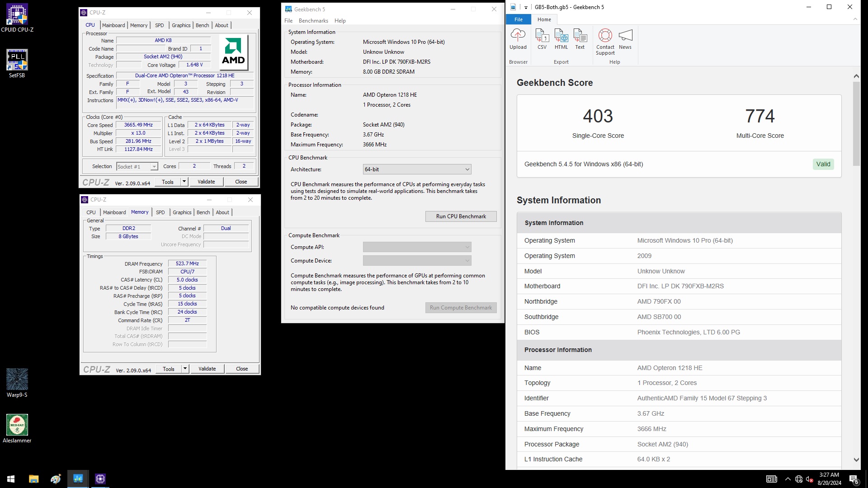868x488 pixels.
Task: Click the DRAM Frequency value 523.7 MHz
Action: pos(187,263)
